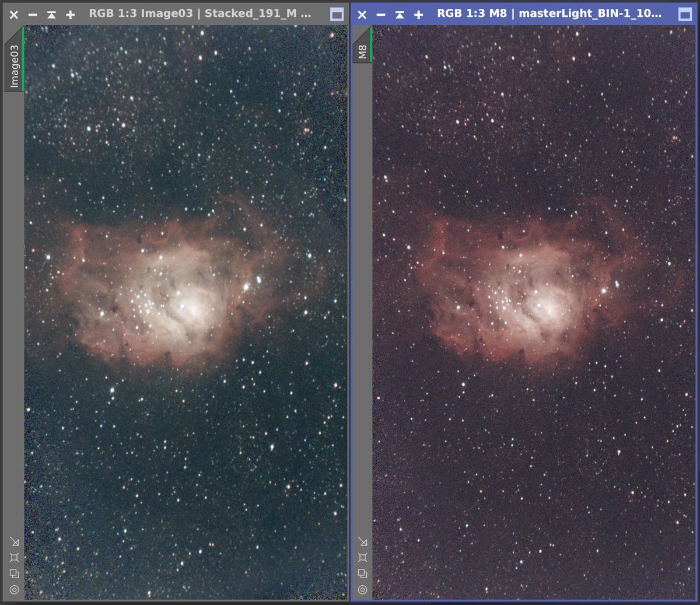
Task: Select the M8 view tab
Action: click(x=362, y=47)
